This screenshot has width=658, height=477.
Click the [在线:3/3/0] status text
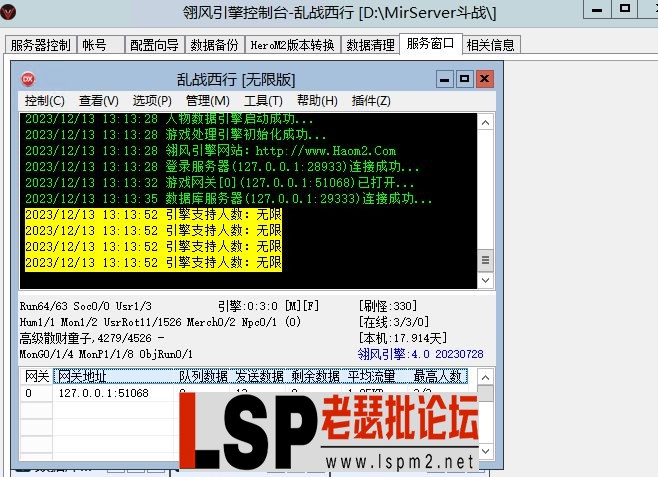[x=394, y=322]
